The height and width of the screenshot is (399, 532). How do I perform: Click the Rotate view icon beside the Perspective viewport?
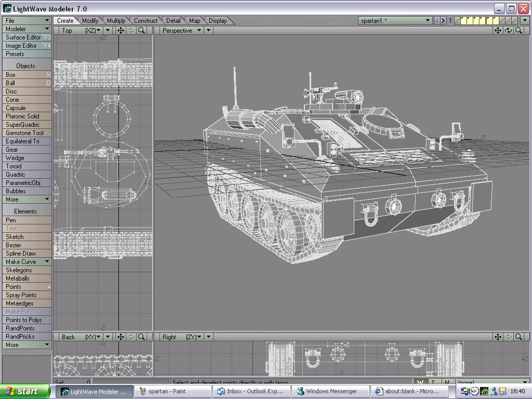click(508, 30)
